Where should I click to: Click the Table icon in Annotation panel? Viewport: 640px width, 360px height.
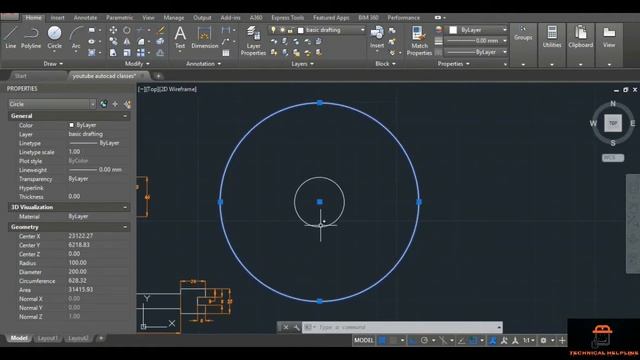point(226,53)
